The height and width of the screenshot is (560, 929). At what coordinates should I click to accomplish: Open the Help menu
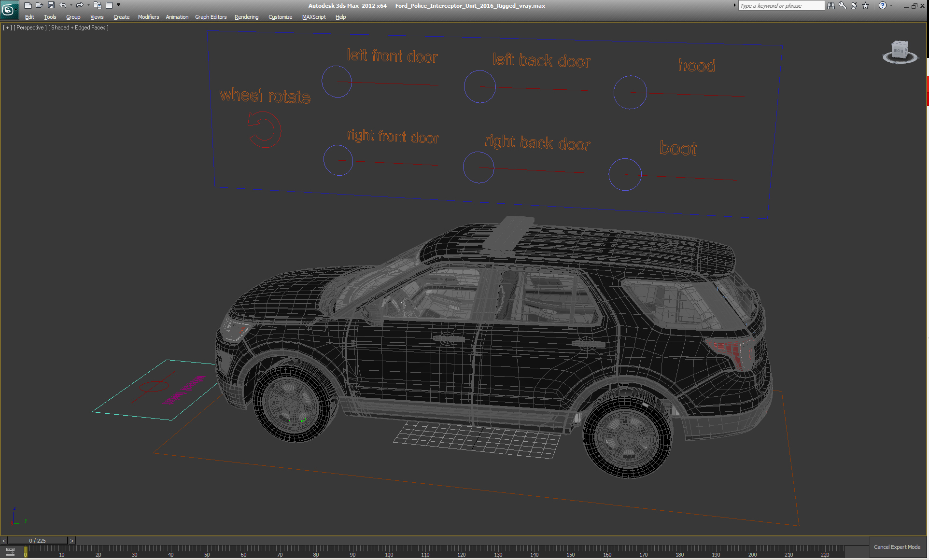tap(340, 17)
